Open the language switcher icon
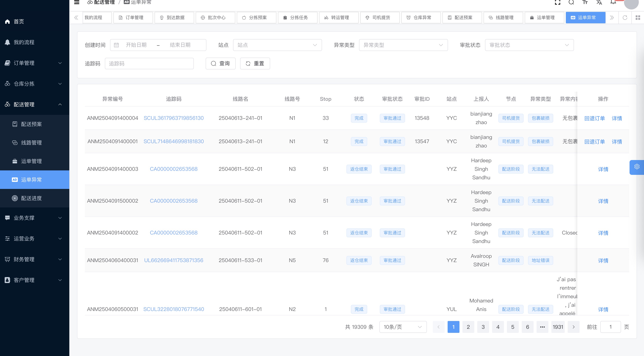 coord(599,2)
